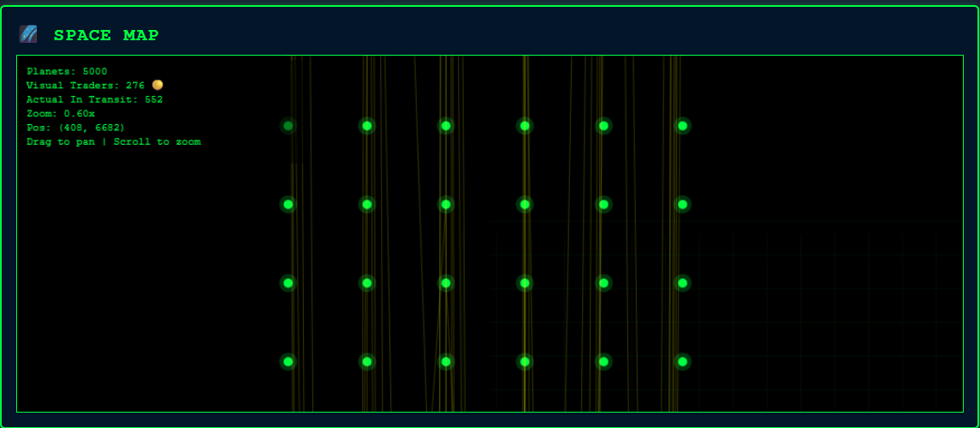Viewport: 980px width, 428px height.
Task: Pick second-row planet in the first column
Action: pos(288,205)
